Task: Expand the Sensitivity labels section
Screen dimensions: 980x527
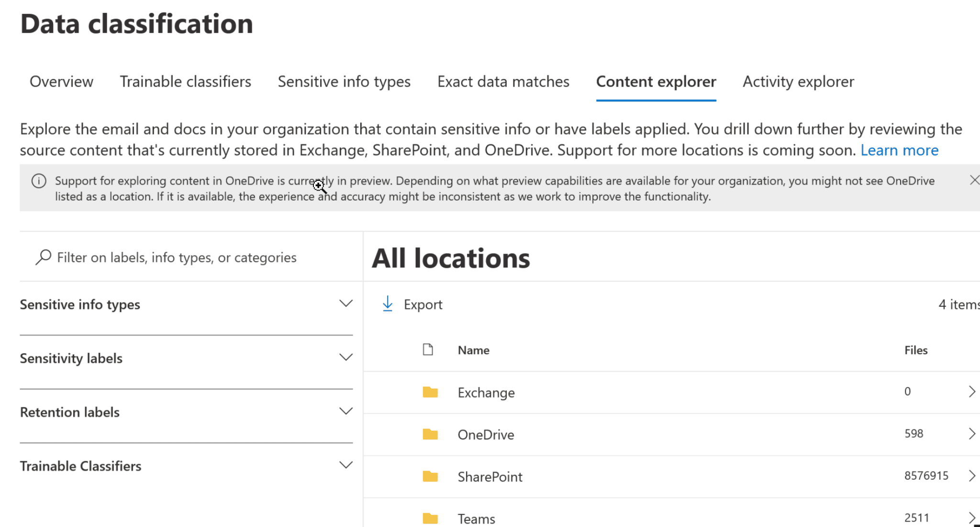Action: click(346, 357)
